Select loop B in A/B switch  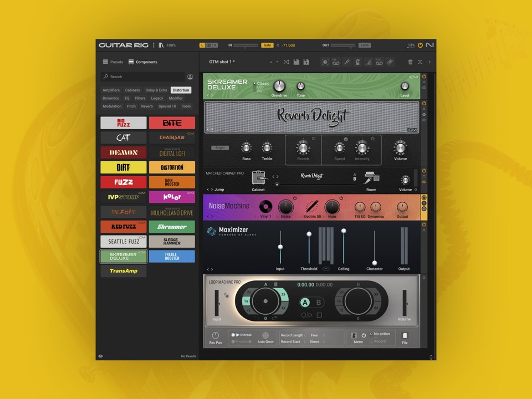click(318, 303)
